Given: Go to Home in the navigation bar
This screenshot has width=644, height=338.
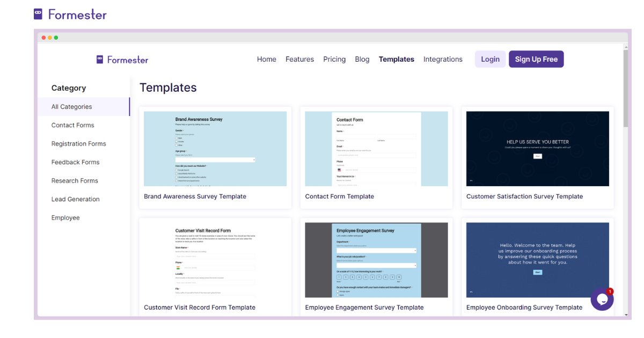Looking at the screenshot, I should tap(267, 59).
